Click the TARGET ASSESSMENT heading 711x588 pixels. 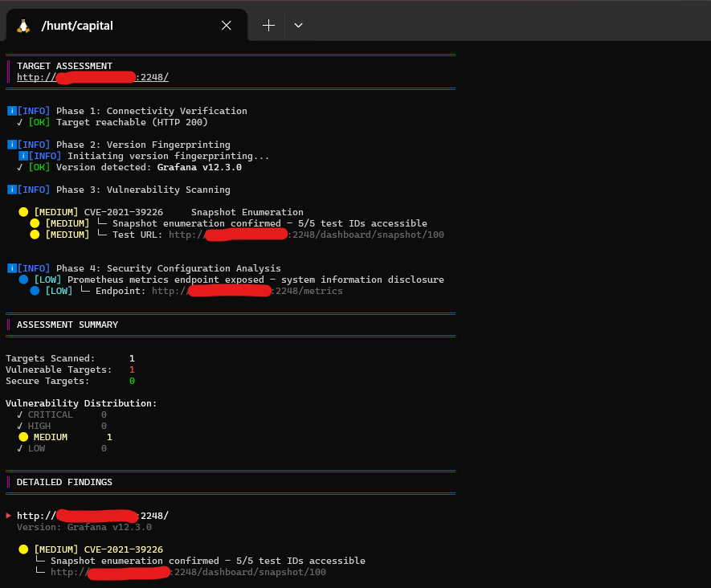coord(64,66)
